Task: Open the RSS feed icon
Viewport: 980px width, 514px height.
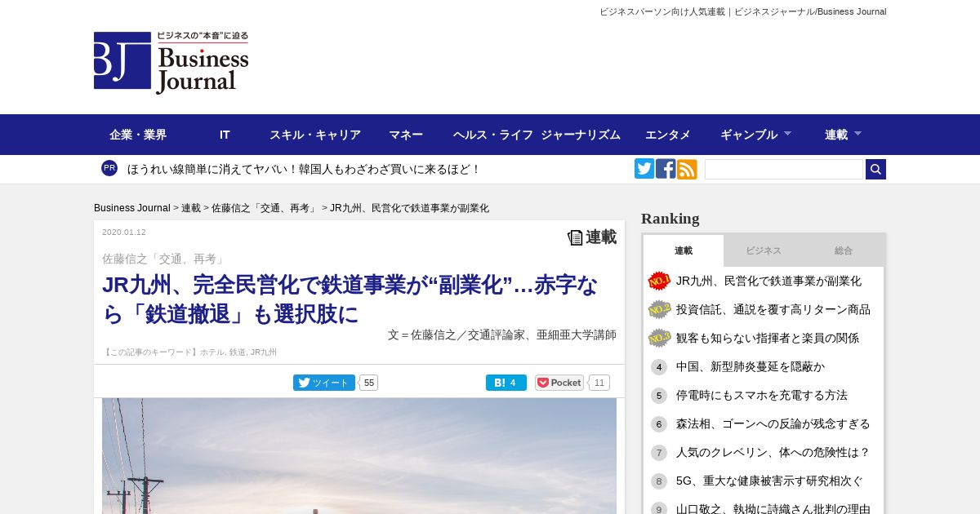Action: pyautogui.click(x=687, y=169)
